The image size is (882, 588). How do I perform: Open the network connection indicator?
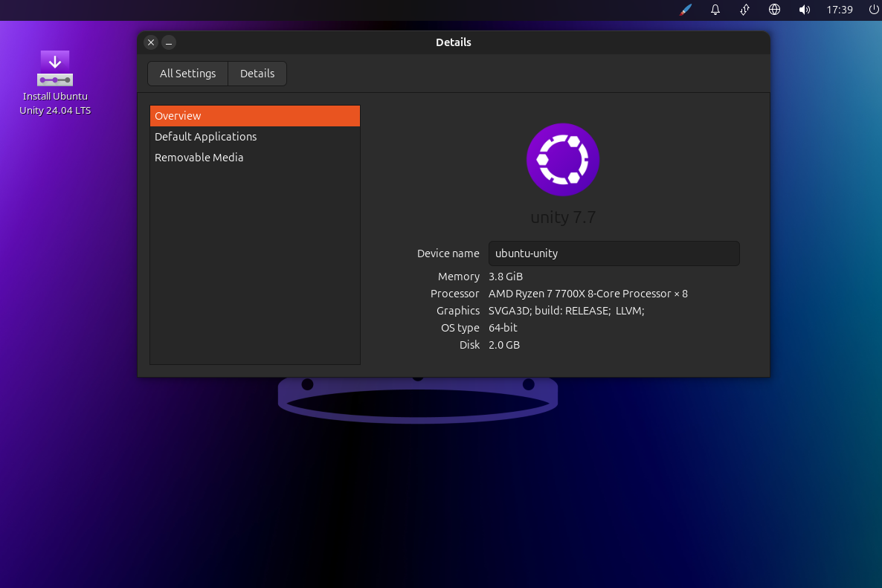pos(744,10)
